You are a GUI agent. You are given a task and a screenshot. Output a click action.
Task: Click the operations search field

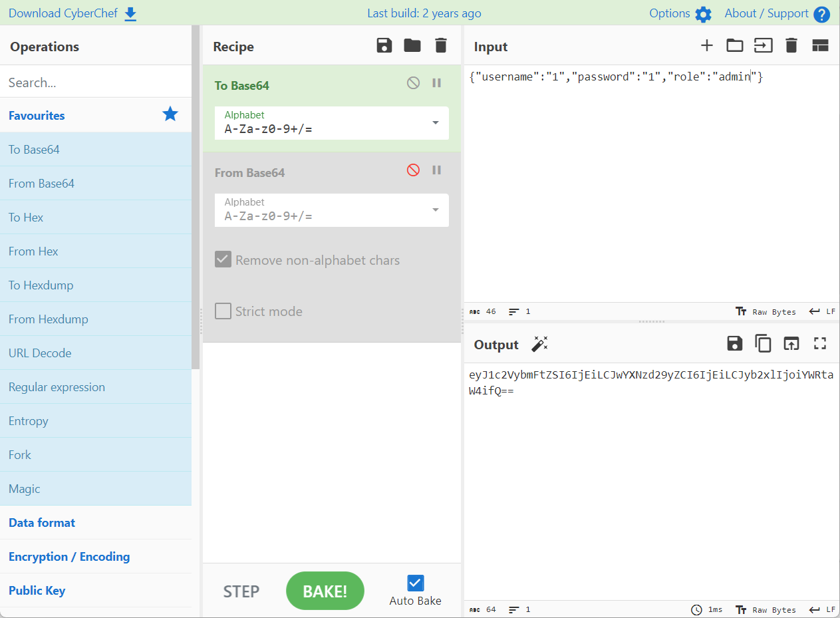tap(96, 82)
